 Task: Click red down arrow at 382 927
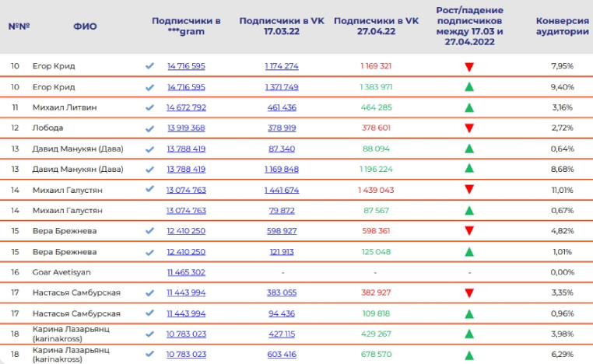pyautogui.click(x=468, y=293)
